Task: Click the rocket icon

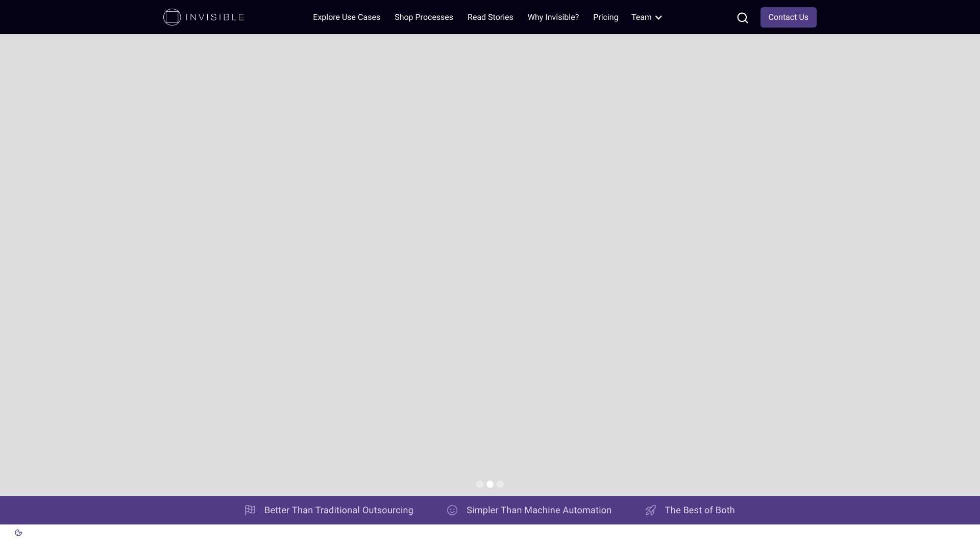Action: pos(651,510)
